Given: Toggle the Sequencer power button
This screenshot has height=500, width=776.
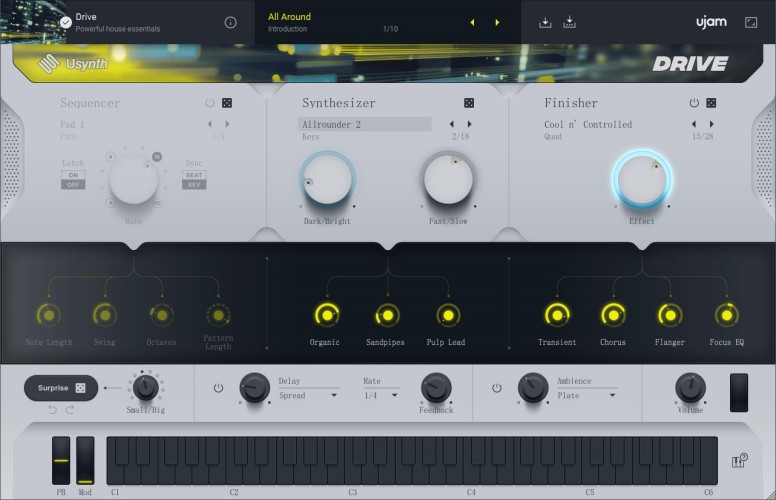Looking at the screenshot, I should click(x=210, y=103).
